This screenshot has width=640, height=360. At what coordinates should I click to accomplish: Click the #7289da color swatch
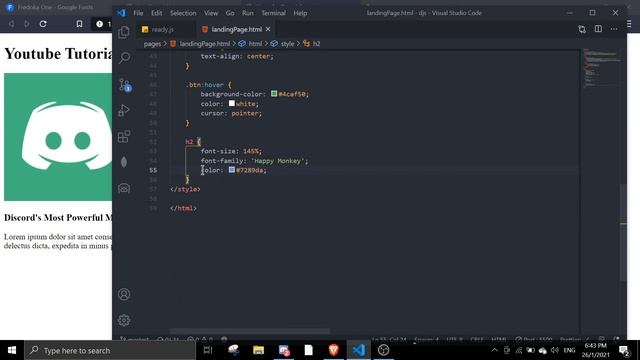click(x=231, y=170)
